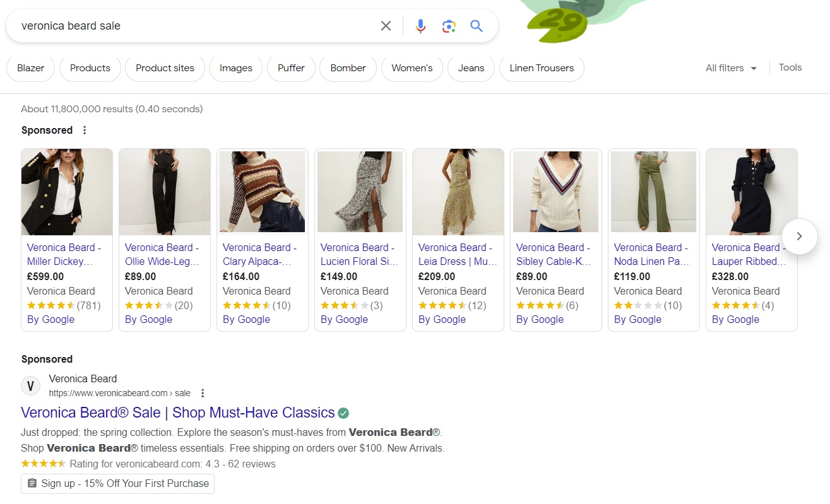The image size is (830, 504).
Task: Select the Blazer filter chip
Action: (31, 68)
